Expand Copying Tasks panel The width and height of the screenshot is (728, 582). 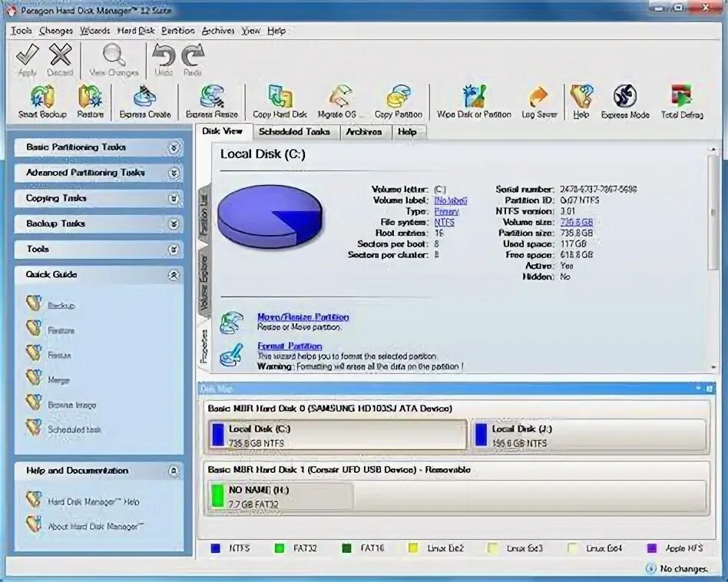[x=174, y=199]
